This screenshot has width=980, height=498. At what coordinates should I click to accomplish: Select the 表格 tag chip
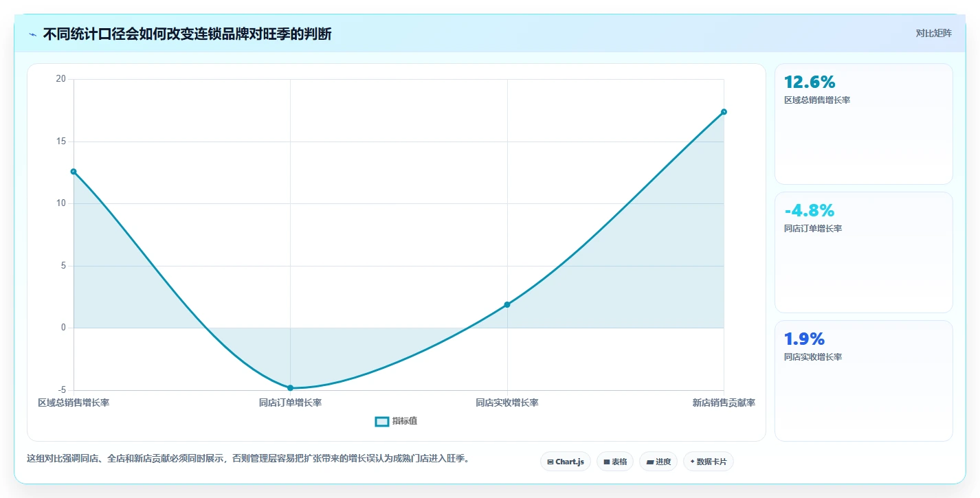[x=614, y=462]
